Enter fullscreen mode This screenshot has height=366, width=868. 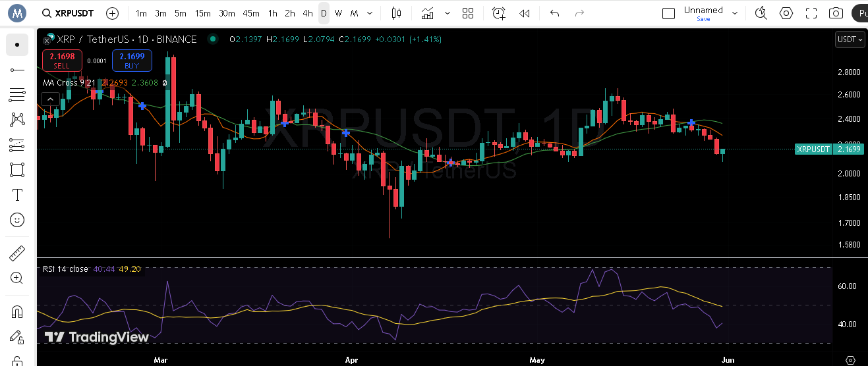click(811, 13)
